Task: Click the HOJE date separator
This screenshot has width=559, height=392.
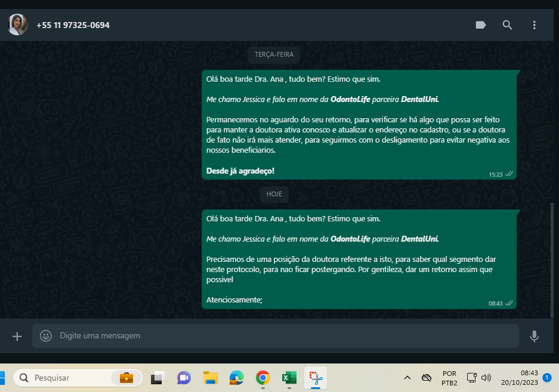Action: click(274, 194)
